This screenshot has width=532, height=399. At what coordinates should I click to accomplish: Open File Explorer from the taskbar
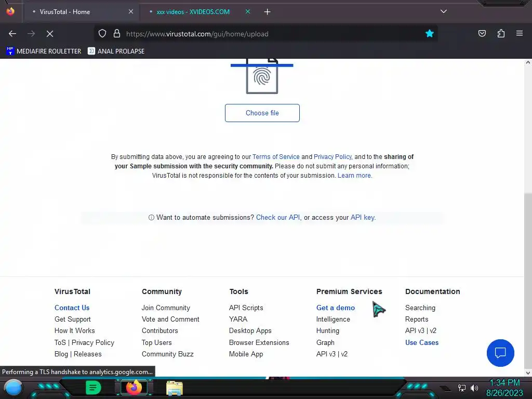coord(175,388)
